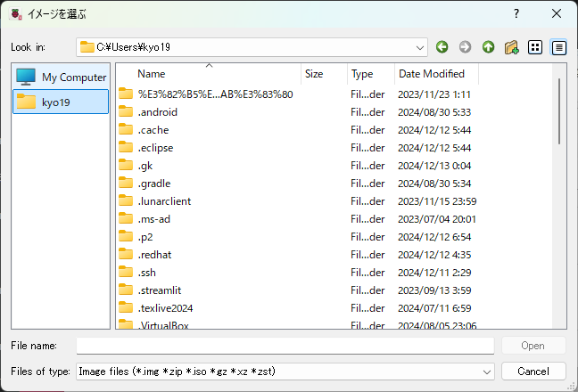Click the grey Forward arrow icon
Image resolution: width=578 pixels, height=392 pixels.
click(466, 47)
